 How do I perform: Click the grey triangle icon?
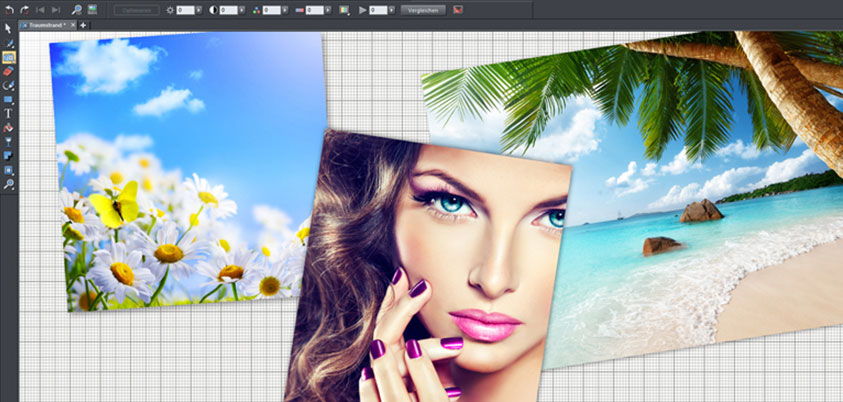click(x=362, y=10)
